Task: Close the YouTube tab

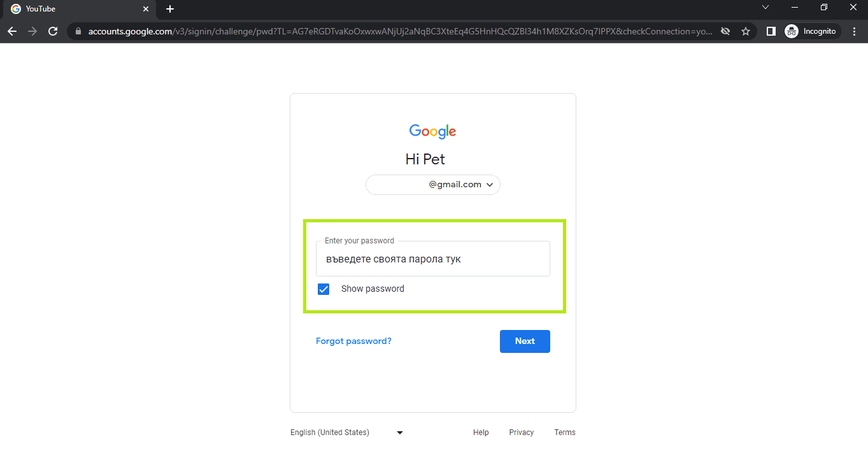Action: tap(146, 9)
